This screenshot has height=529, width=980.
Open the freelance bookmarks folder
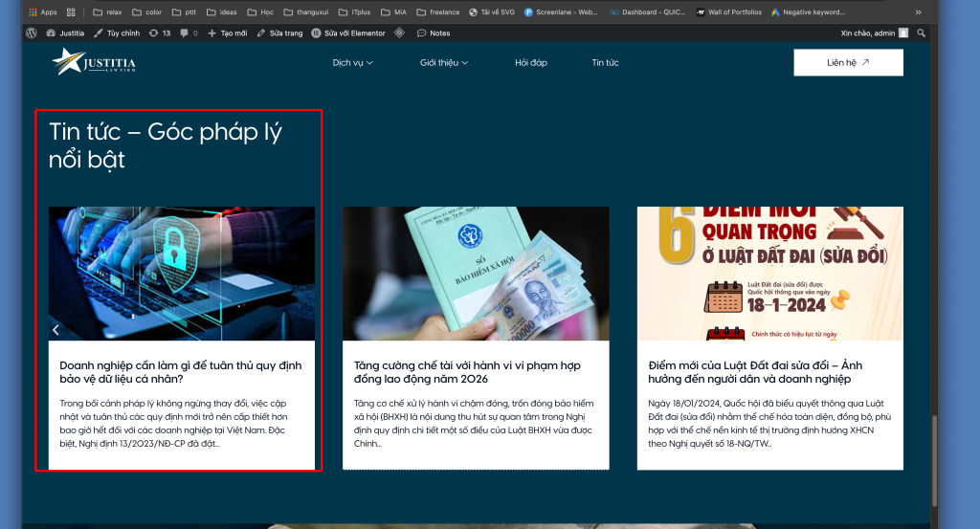(x=437, y=12)
